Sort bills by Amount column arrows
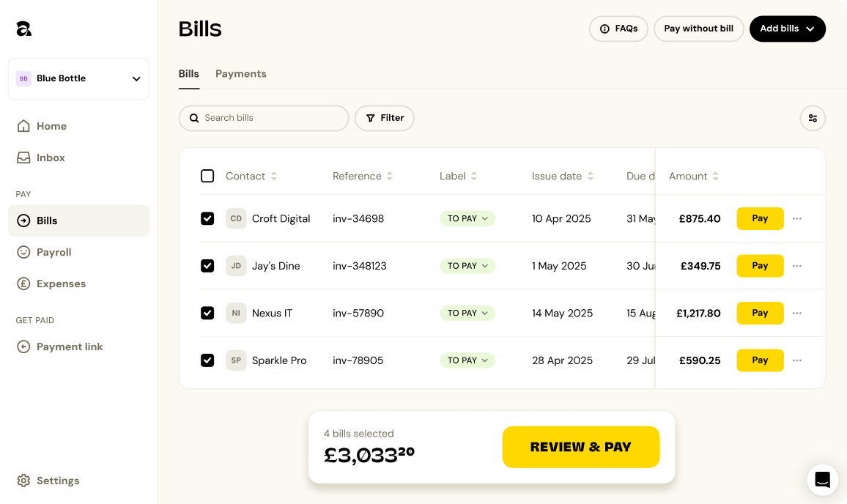The width and height of the screenshot is (847, 504). [x=715, y=177]
